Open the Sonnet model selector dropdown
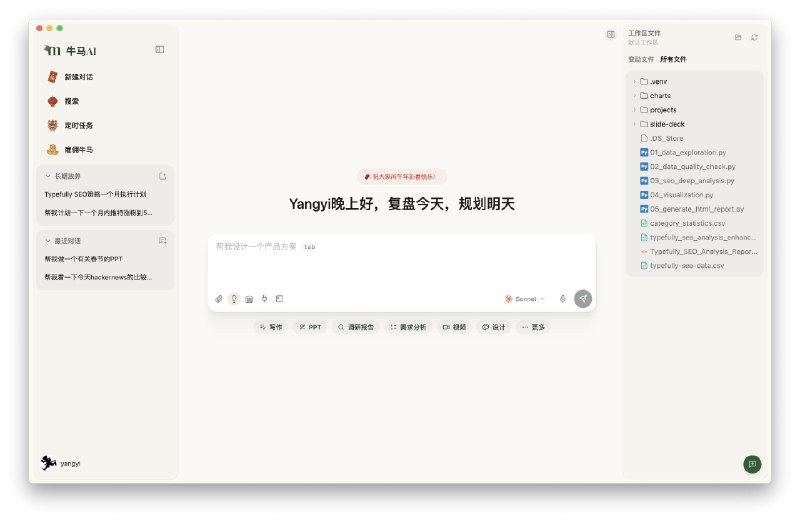The width and height of the screenshot is (800, 521). [x=524, y=299]
